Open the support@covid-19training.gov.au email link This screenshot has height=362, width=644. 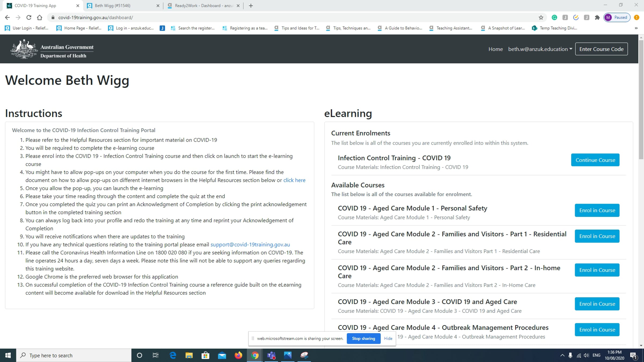[250, 245]
